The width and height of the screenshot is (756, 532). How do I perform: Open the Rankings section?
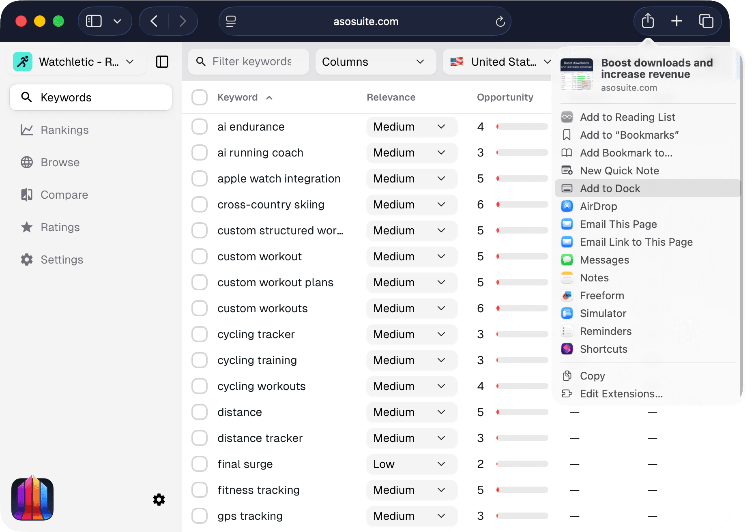(64, 130)
